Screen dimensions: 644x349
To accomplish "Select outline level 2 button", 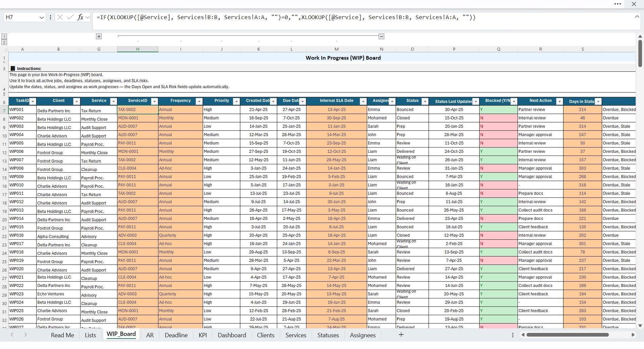I will tap(4, 42).
